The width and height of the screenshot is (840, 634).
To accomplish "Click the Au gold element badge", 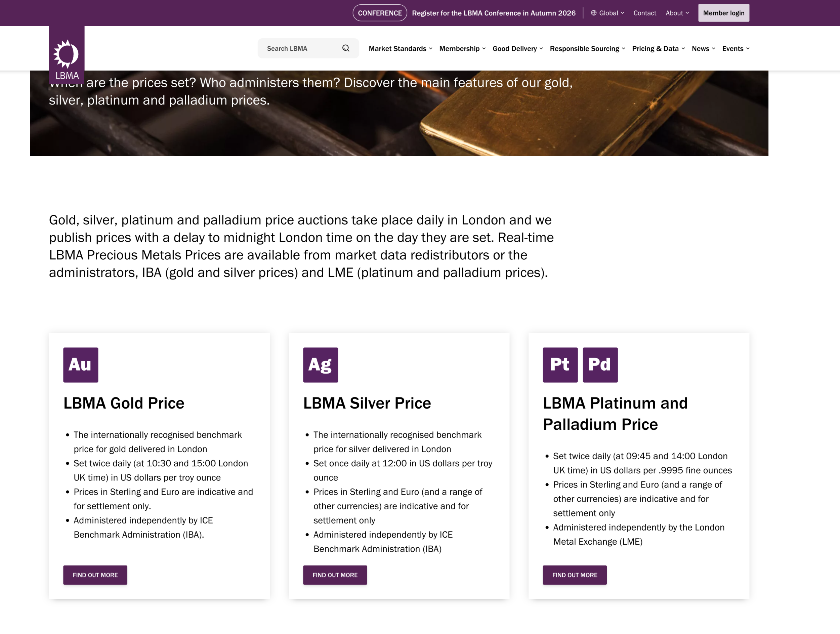I will tap(81, 365).
